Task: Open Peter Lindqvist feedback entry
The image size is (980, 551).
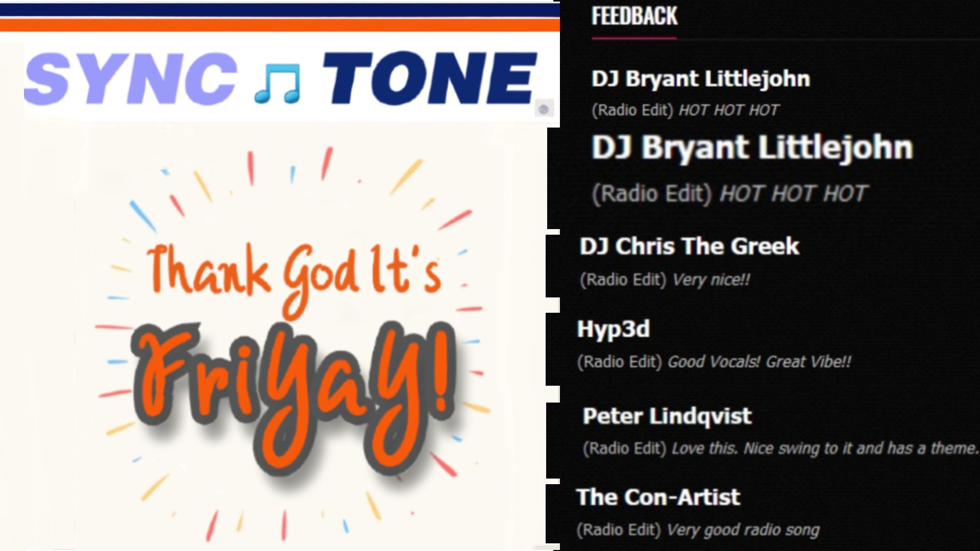Action: tap(667, 416)
